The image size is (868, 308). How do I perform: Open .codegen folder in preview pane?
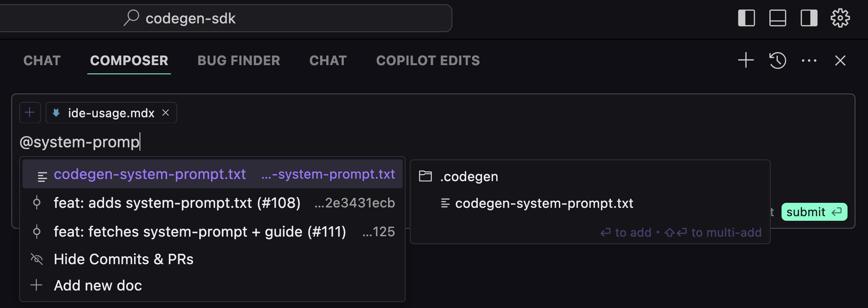469,177
